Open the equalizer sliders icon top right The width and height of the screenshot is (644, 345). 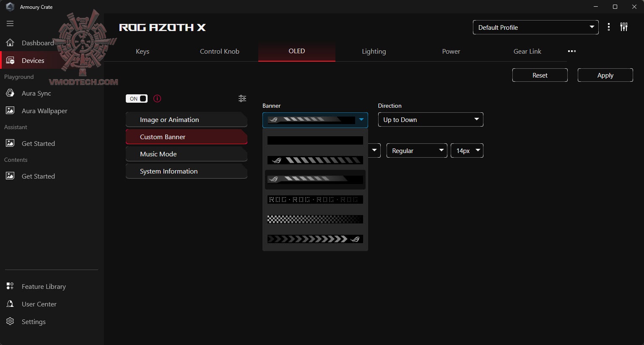click(x=624, y=27)
